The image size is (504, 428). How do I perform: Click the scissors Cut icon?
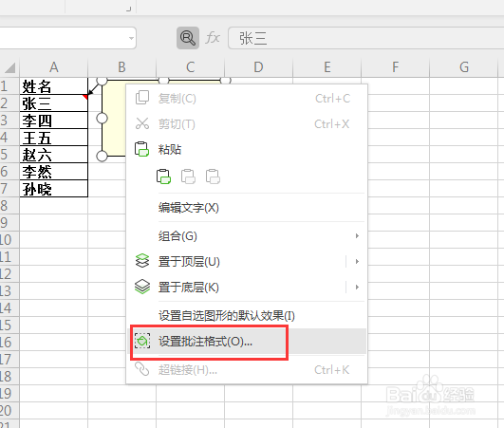click(x=142, y=123)
